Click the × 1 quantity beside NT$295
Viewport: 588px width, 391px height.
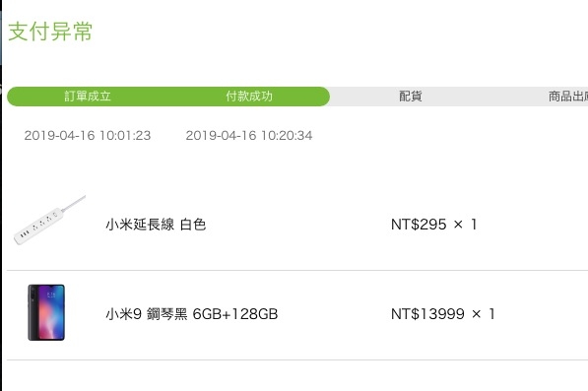click(465, 225)
